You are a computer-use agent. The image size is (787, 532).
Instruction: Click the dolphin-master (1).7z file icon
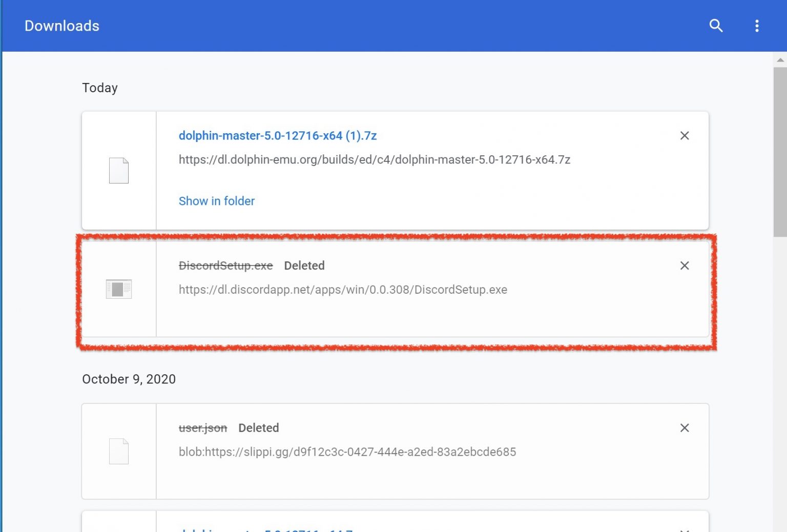(x=119, y=171)
